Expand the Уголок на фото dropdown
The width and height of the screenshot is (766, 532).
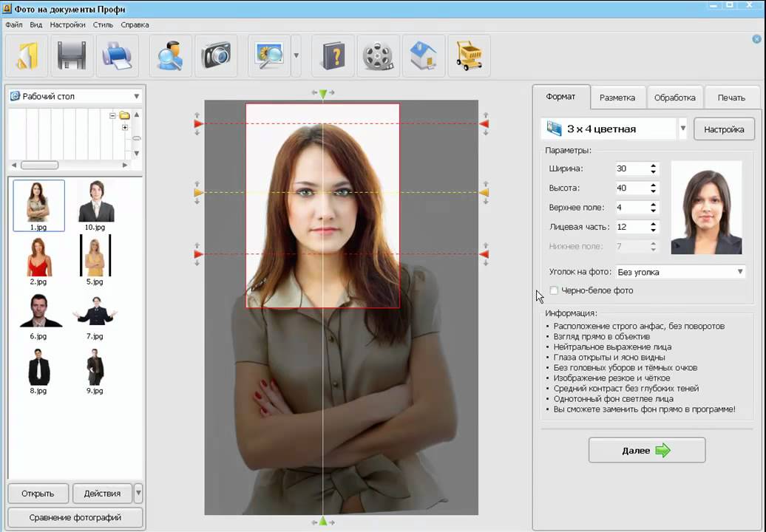click(x=740, y=272)
